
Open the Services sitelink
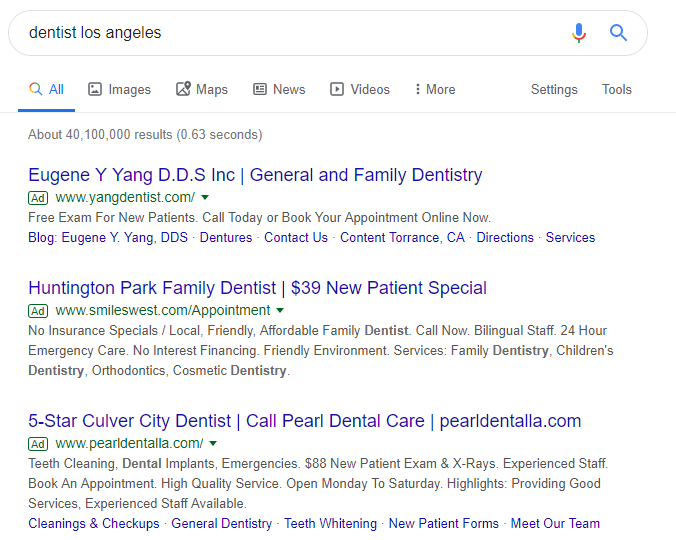click(x=570, y=237)
